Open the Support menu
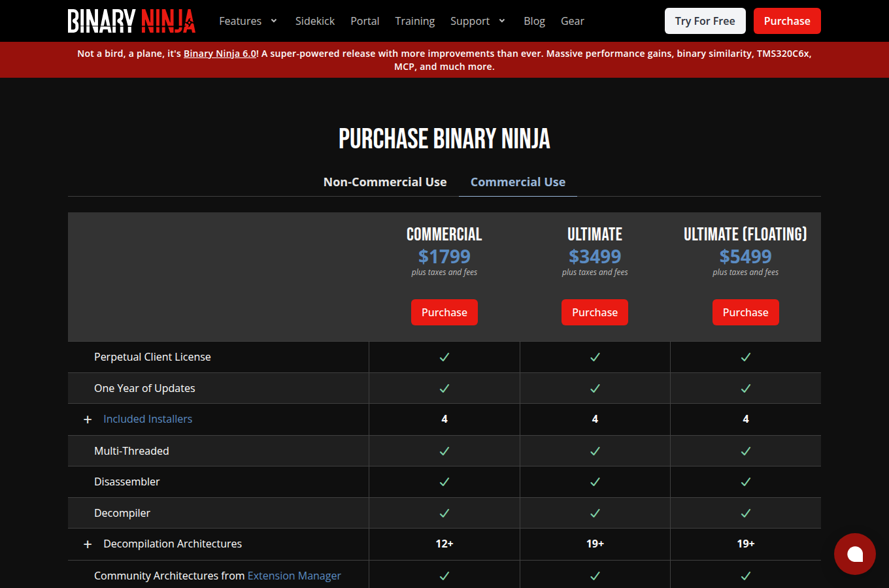The height and width of the screenshot is (588, 889). 470,21
